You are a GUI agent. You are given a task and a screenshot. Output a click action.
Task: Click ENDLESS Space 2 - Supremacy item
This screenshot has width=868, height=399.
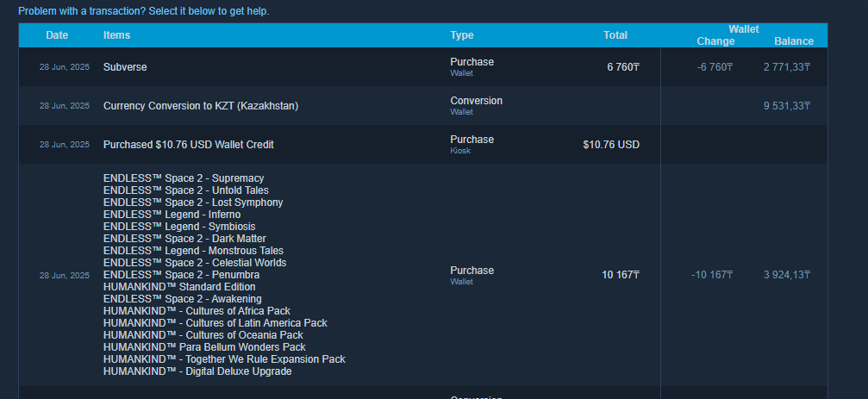tap(184, 178)
